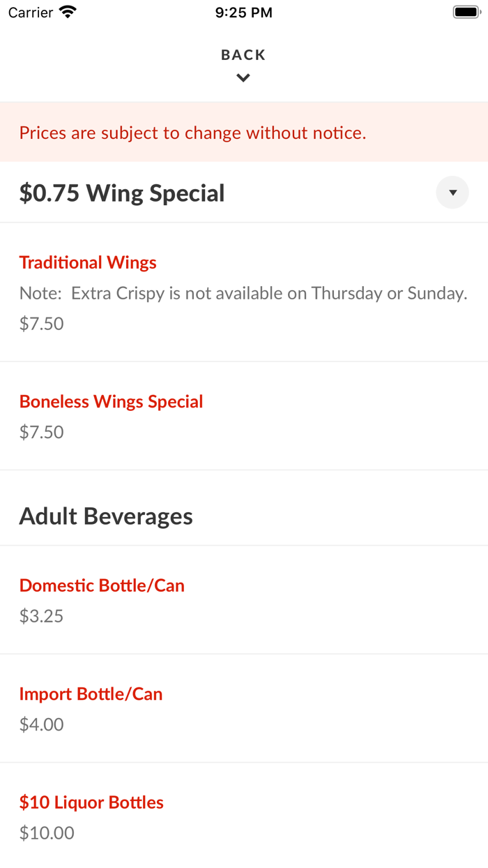Select the Traditional Wings menu item

pos(88,262)
